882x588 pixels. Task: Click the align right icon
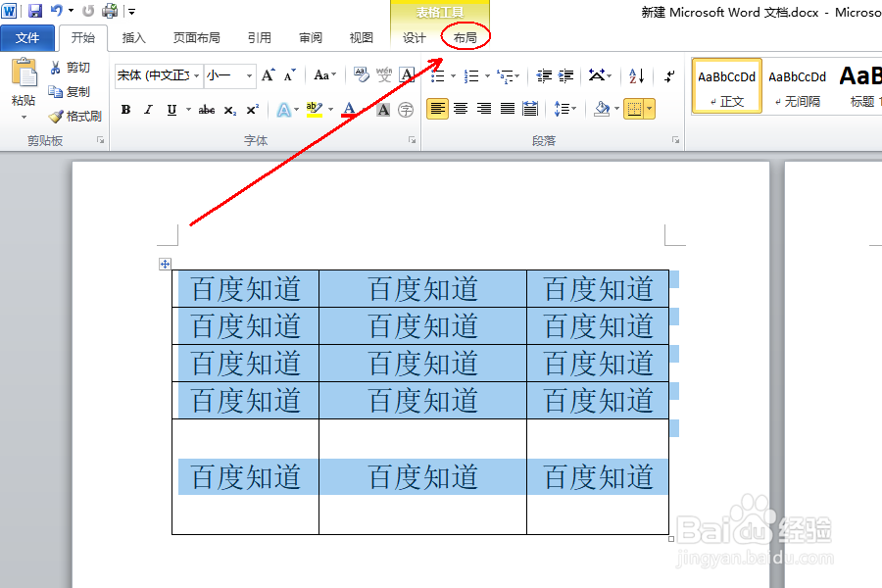coord(484,109)
